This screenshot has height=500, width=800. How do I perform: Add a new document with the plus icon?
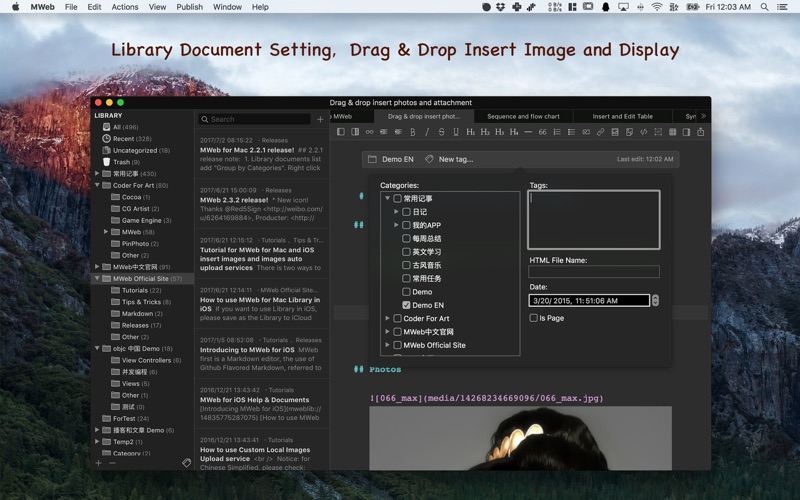click(320, 119)
